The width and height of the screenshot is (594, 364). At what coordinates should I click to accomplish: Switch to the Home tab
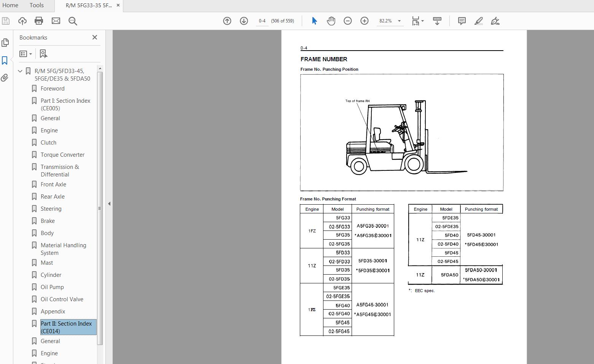coord(10,5)
